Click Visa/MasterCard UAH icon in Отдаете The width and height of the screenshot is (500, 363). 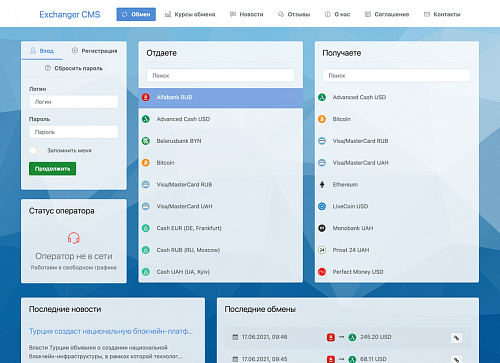[x=146, y=206]
